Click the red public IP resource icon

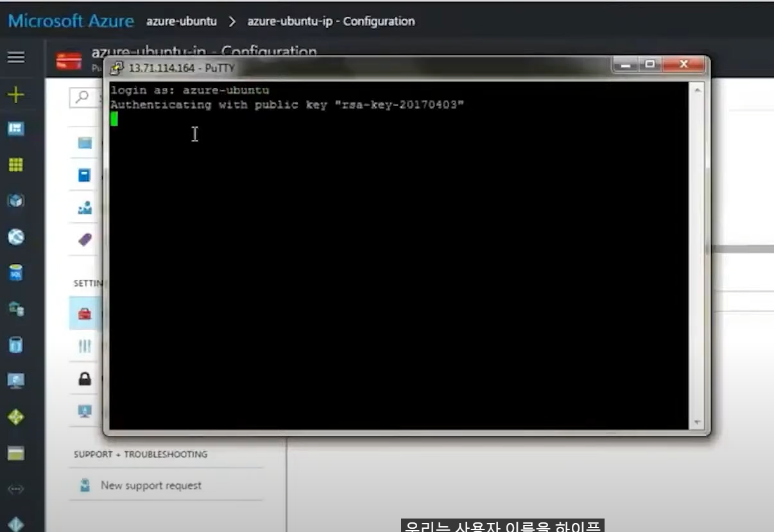[69, 61]
